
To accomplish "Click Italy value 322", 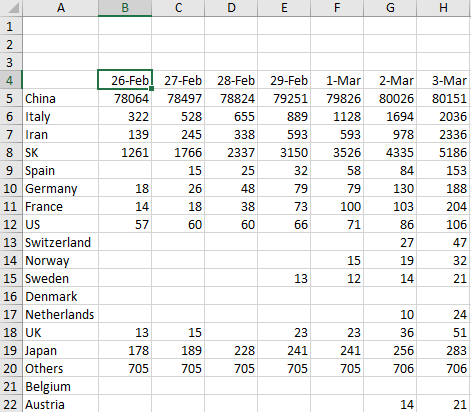I will 125,116.
